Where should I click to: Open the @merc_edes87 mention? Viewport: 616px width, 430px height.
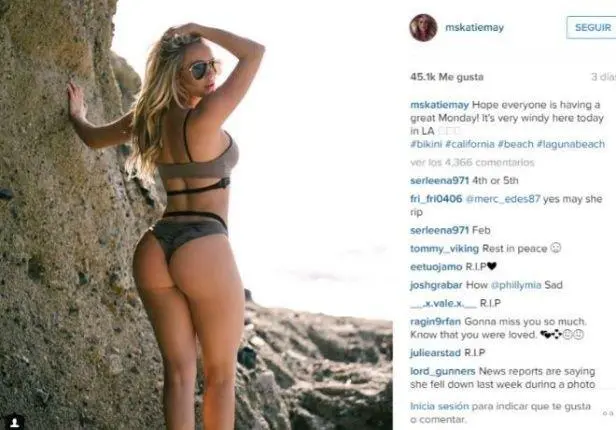pos(503,199)
